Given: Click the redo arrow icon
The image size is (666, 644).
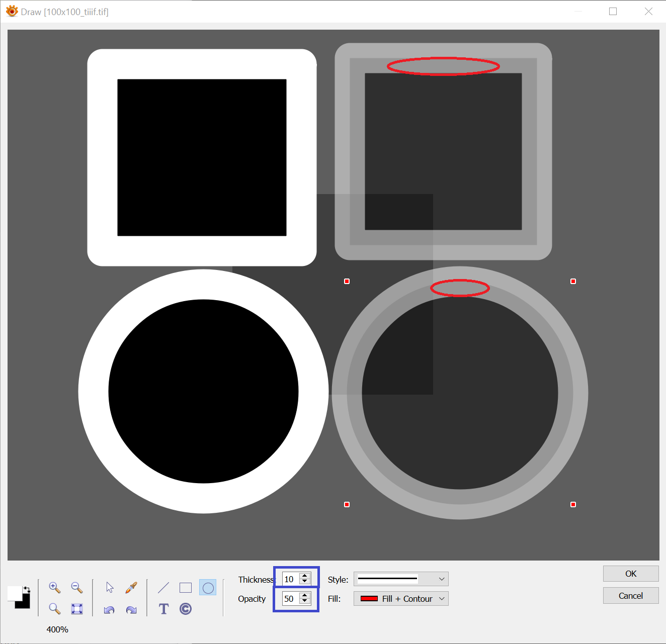Looking at the screenshot, I should point(131,609).
